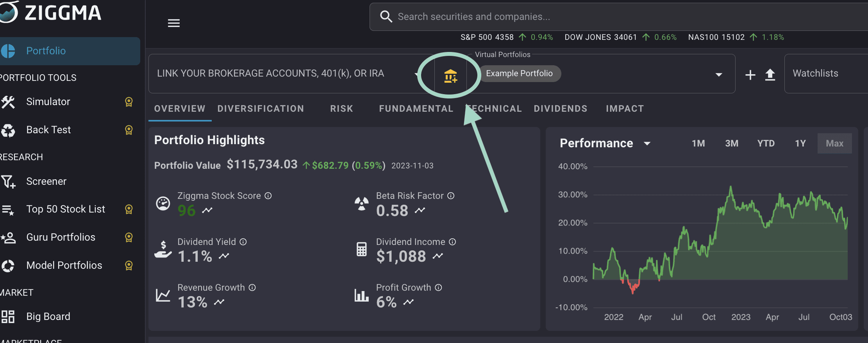Click the search magnifier icon
The image size is (868, 343).
(x=386, y=16)
